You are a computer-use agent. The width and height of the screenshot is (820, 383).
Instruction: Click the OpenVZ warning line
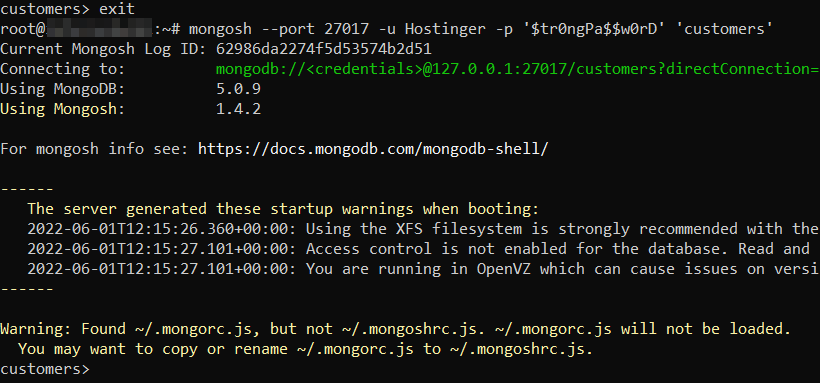click(423, 269)
